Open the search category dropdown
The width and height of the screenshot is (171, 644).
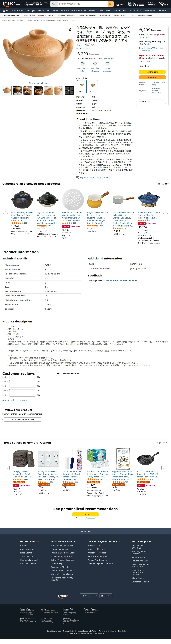[x=54, y=4]
